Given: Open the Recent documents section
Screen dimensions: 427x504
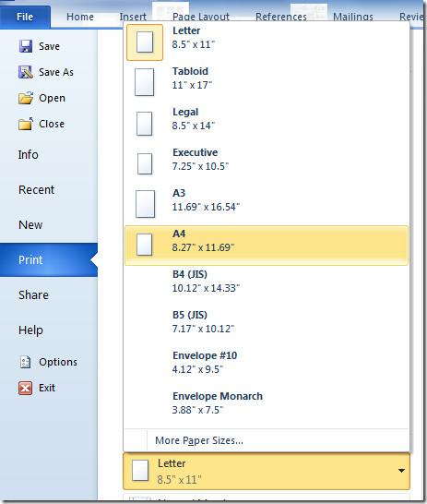Looking at the screenshot, I should pos(36,189).
